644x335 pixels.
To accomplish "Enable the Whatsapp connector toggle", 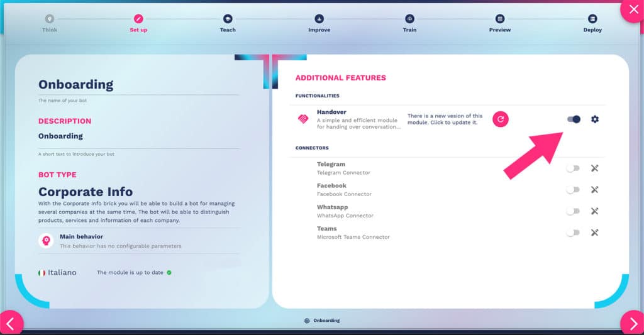I will point(572,211).
